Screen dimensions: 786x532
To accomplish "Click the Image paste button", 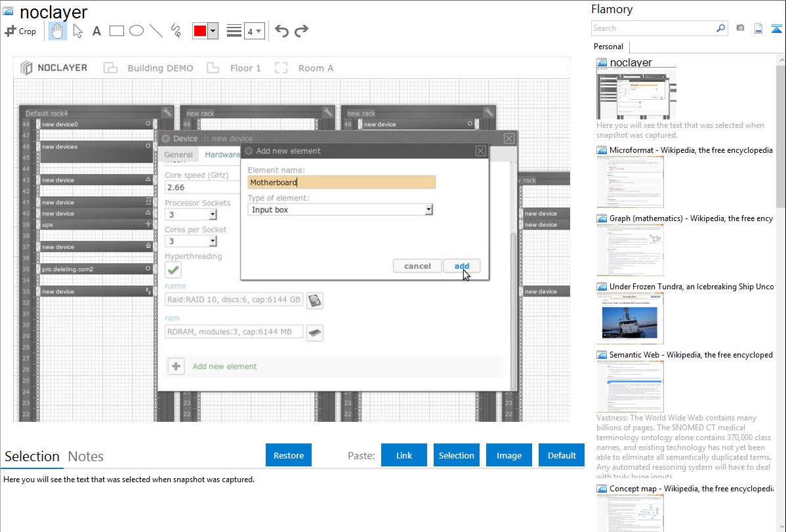I will pos(509,455).
